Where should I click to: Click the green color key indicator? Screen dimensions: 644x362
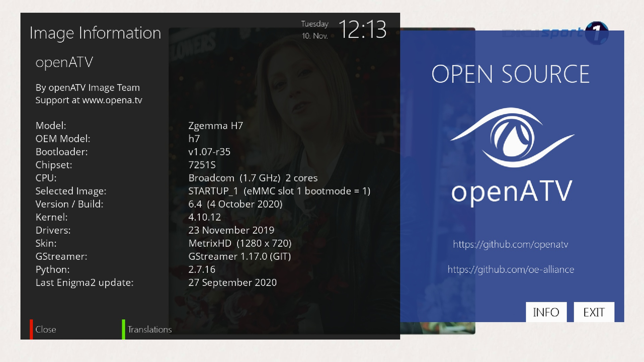[123, 329]
